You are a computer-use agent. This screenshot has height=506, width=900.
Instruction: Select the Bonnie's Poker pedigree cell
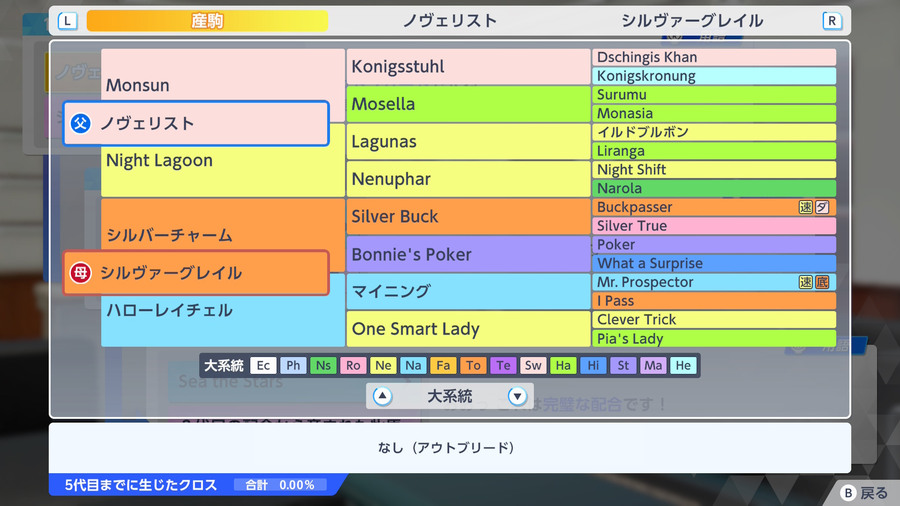point(468,254)
